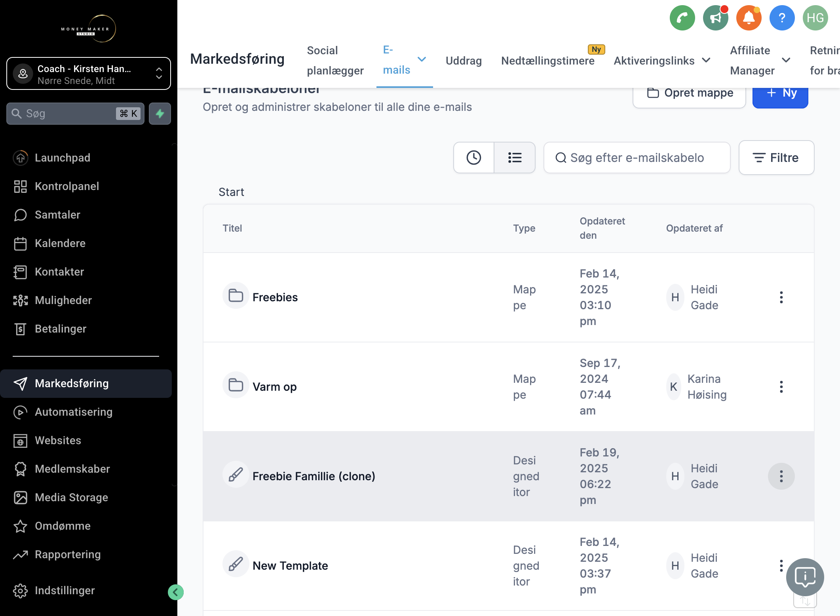The image size is (840, 616).
Task: Expand the Aktiveringslinks dropdown chevron
Action: [706, 60]
